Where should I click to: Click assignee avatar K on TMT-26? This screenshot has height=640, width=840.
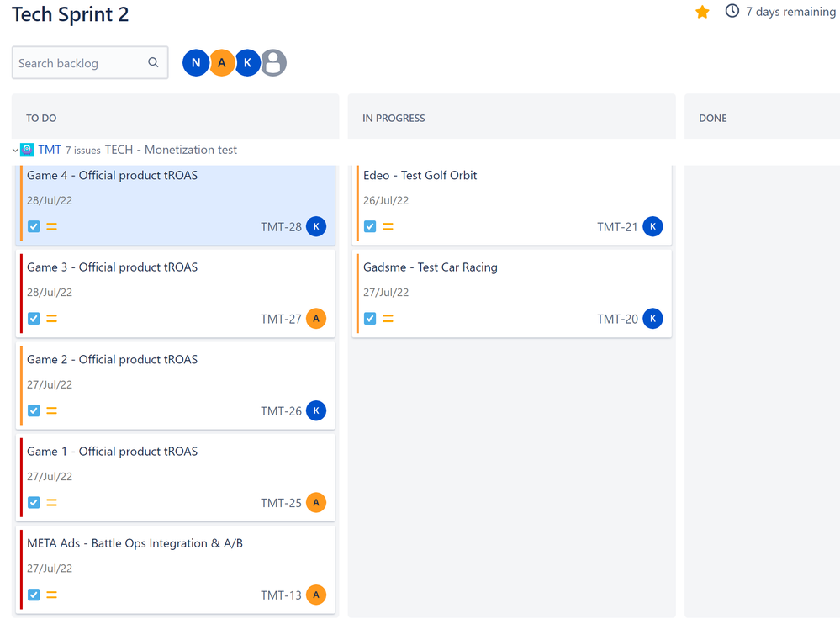pos(316,411)
